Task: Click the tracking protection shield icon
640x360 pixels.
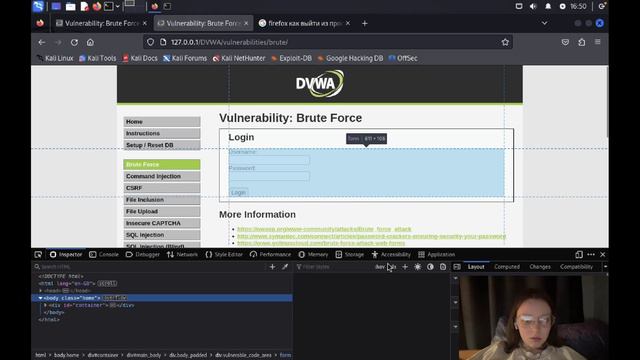Action: tap(151, 42)
